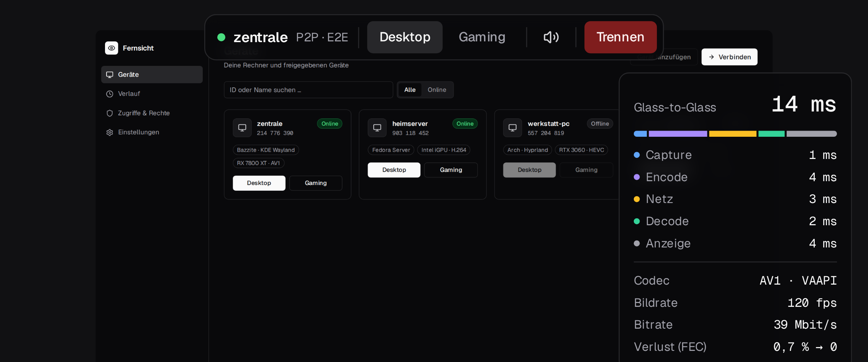Screen dimensions: 868x362
Task: Start Gaming session on zentrale
Action: tap(316, 183)
